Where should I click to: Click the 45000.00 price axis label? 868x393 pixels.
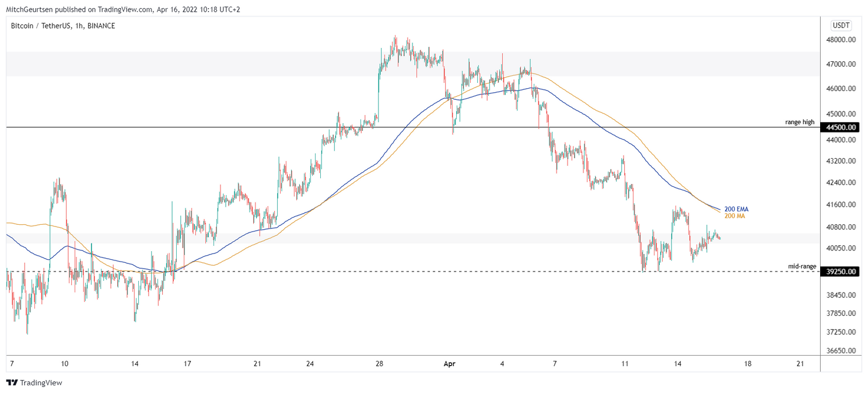(842, 114)
